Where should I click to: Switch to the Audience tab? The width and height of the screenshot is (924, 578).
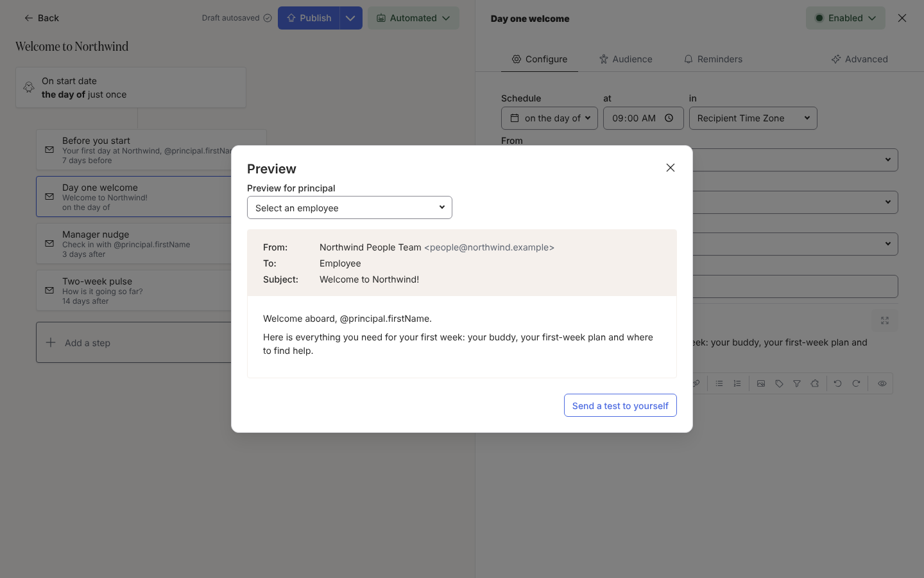[626, 59]
